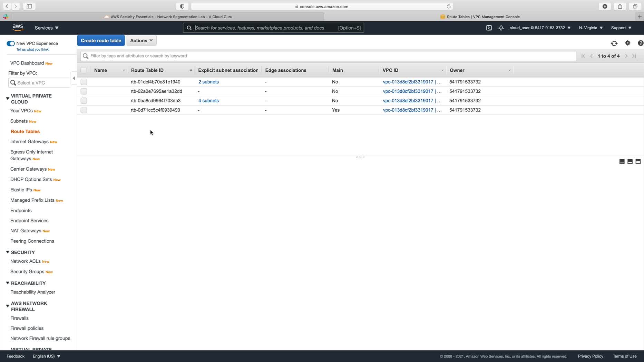This screenshot has height=362, width=644.
Task: Toggle the Safari sidebar button
Action: 29,6
